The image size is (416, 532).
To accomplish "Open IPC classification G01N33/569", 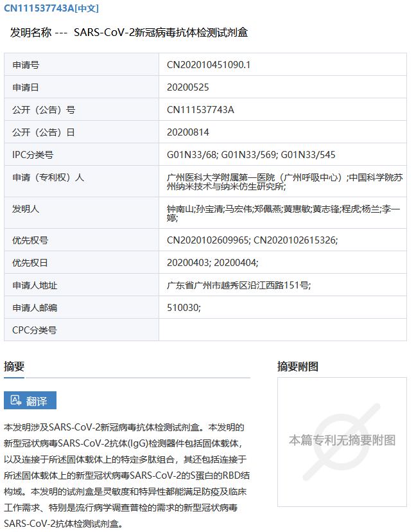I will pos(248,154).
